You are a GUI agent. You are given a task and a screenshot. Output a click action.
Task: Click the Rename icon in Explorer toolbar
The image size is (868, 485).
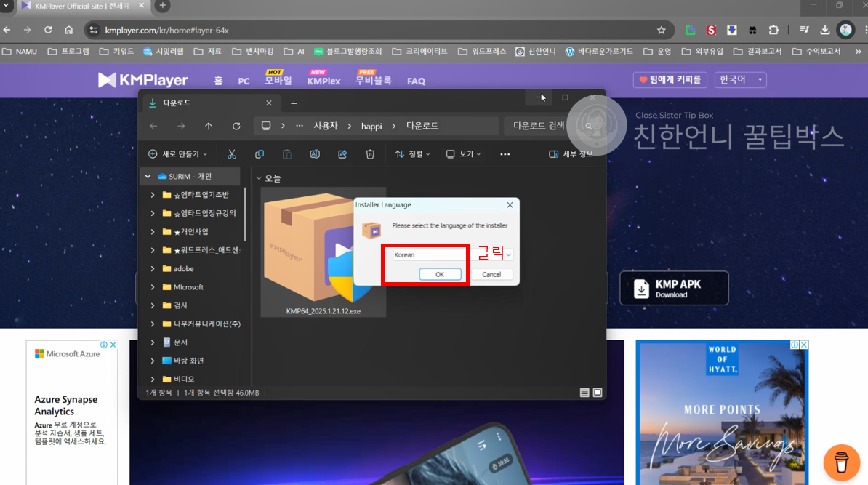click(315, 154)
